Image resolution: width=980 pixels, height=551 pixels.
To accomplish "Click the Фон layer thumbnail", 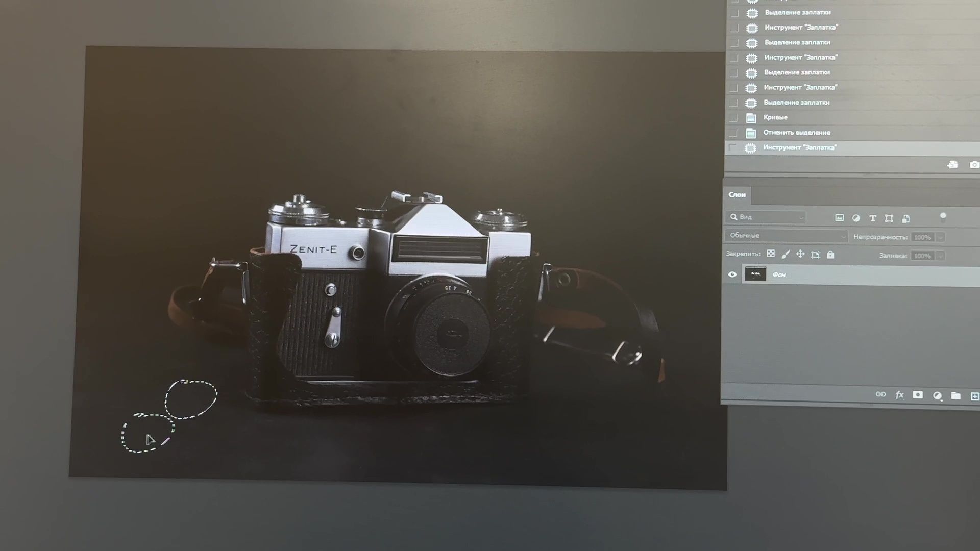I will 755,274.
